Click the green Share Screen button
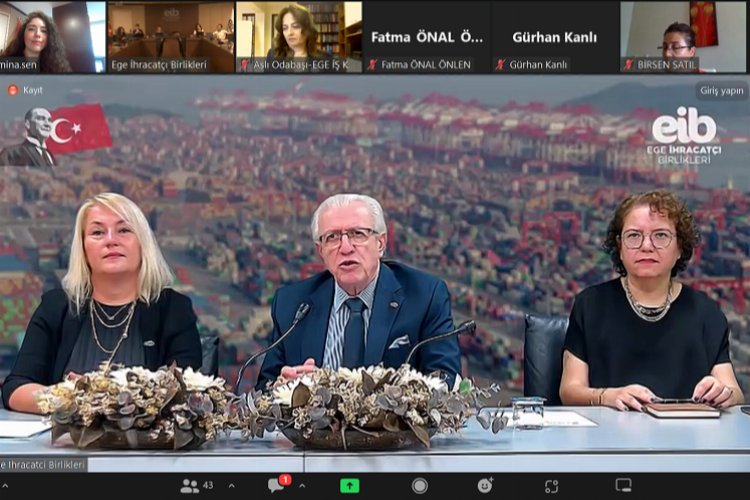The image size is (750, 500). tap(349, 485)
